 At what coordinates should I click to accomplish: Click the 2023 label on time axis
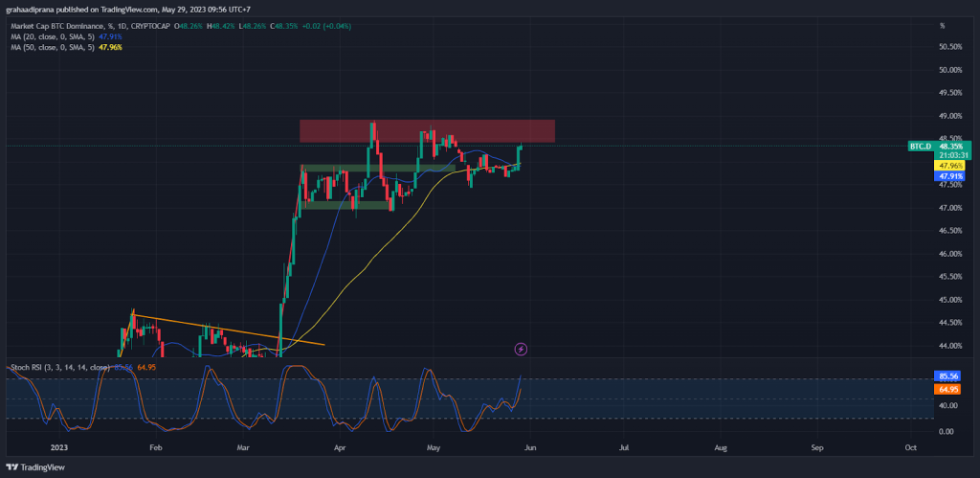click(59, 448)
